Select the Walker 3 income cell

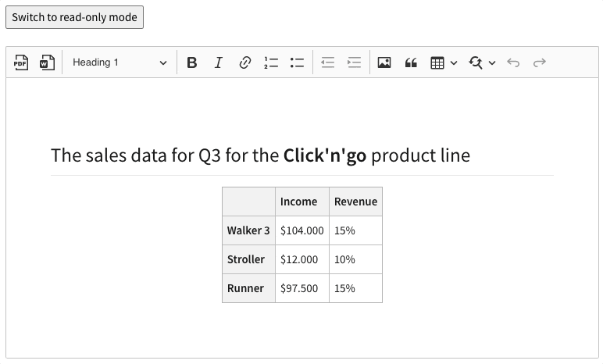(x=301, y=230)
